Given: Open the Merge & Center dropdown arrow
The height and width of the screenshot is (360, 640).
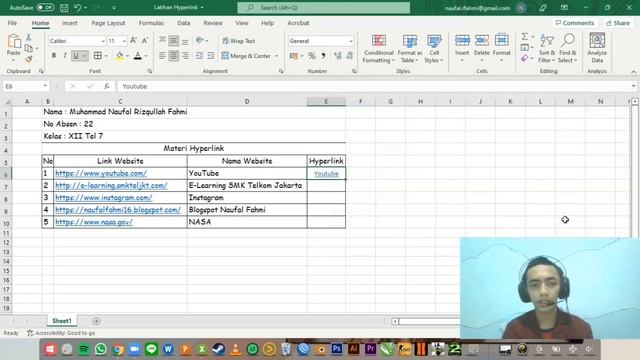Looking at the screenshot, I should 277,56.
